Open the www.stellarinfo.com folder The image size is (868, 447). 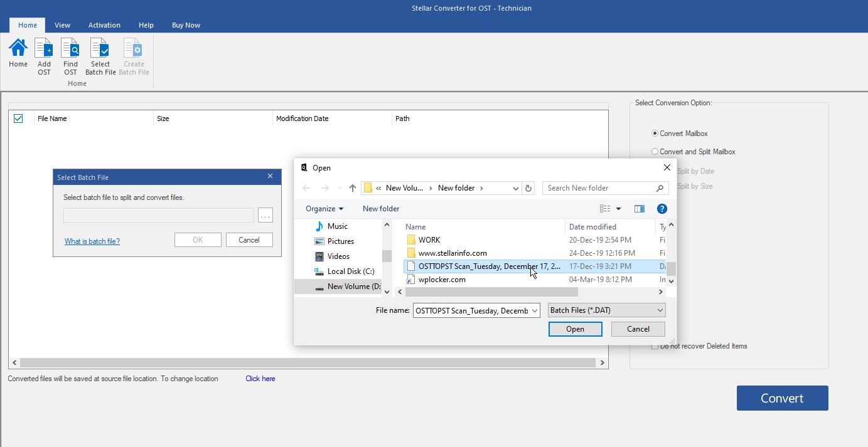pyautogui.click(x=453, y=253)
